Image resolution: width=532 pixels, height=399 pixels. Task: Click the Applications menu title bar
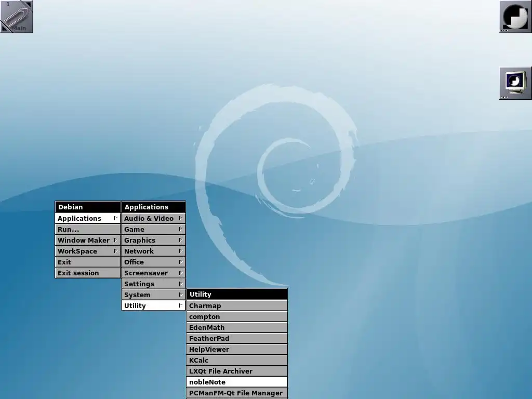153,207
